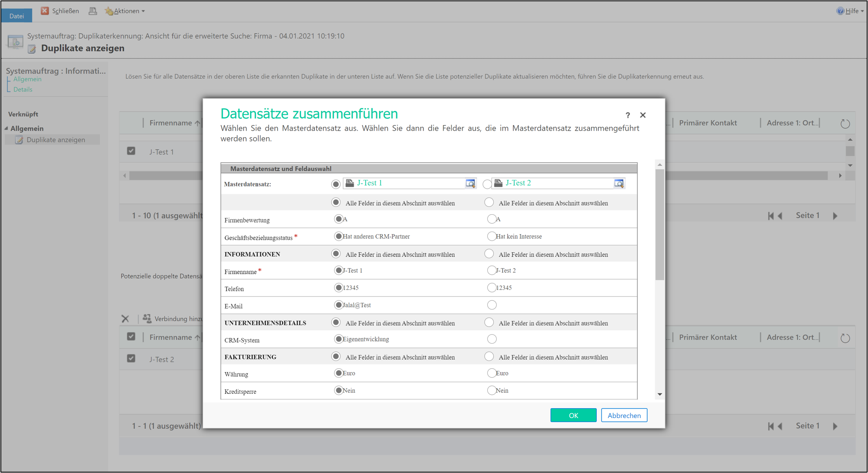The height and width of the screenshot is (473, 868).
Task: Choose Kreditsperre Nein radio of second record
Action: [x=492, y=390]
